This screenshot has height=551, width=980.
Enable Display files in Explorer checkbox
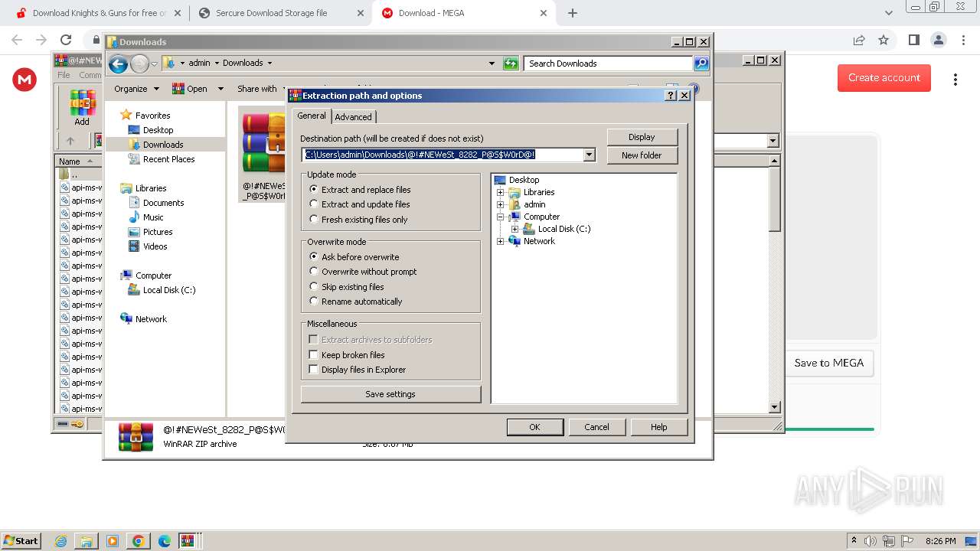pyautogui.click(x=358, y=370)
